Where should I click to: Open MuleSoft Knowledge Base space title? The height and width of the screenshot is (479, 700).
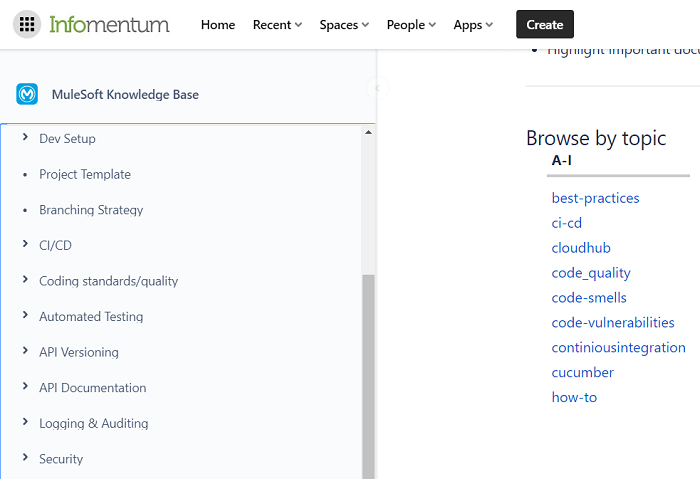click(125, 95)
